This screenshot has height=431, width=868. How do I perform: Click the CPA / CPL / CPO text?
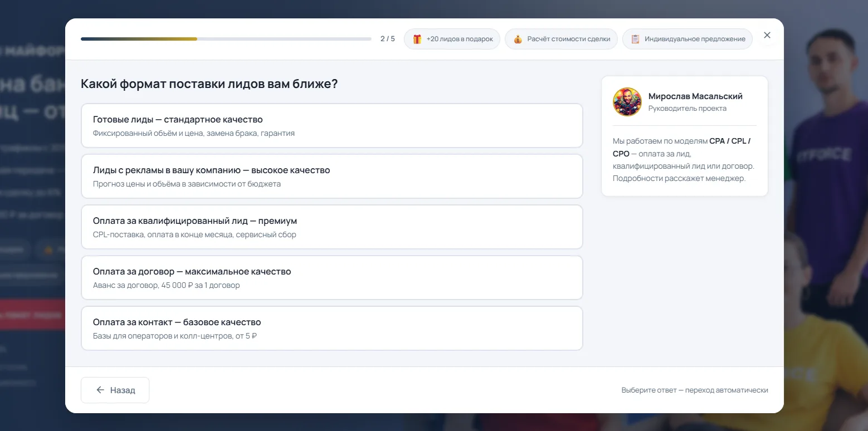point(681,147)
